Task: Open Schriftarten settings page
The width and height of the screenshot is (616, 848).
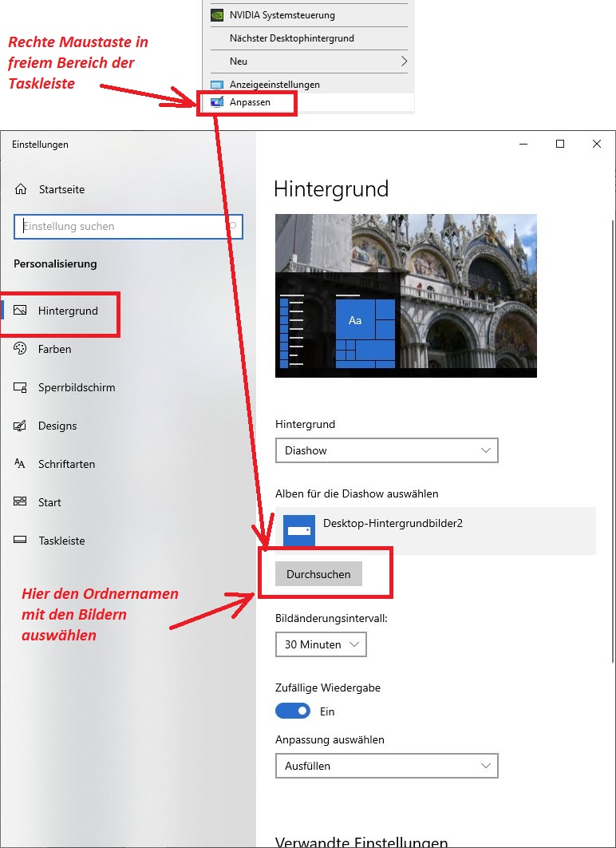Action: tap(128, 464)
